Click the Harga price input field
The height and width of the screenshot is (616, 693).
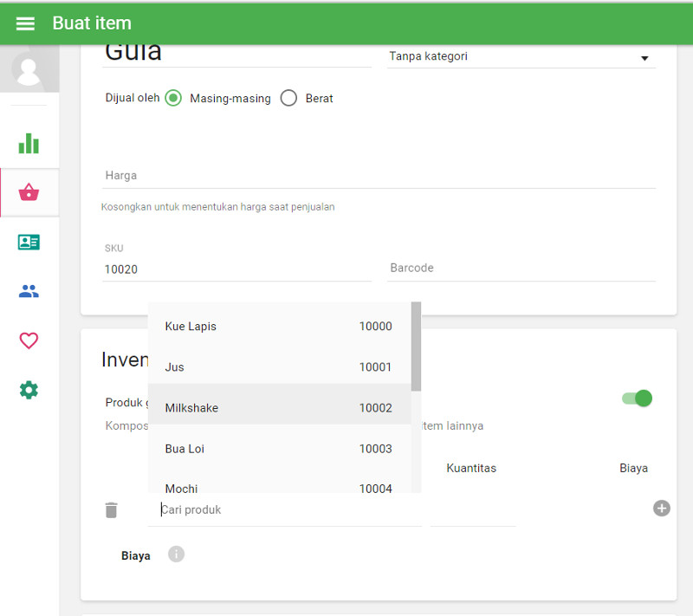tap(378, 176)
